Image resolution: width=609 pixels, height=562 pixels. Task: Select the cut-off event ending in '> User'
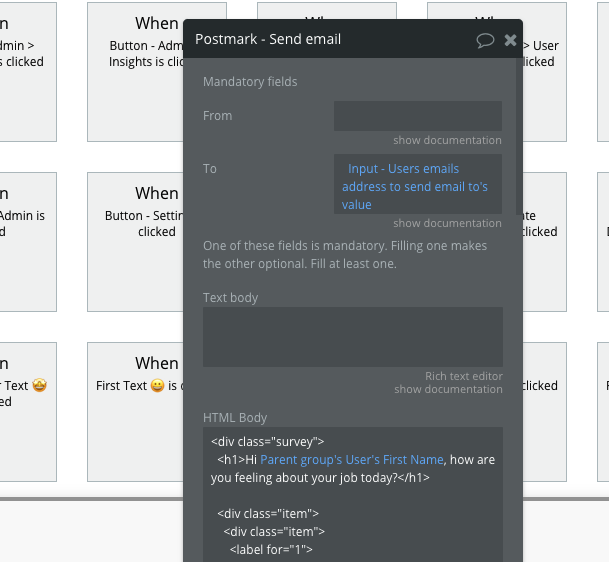click(541, 54)
